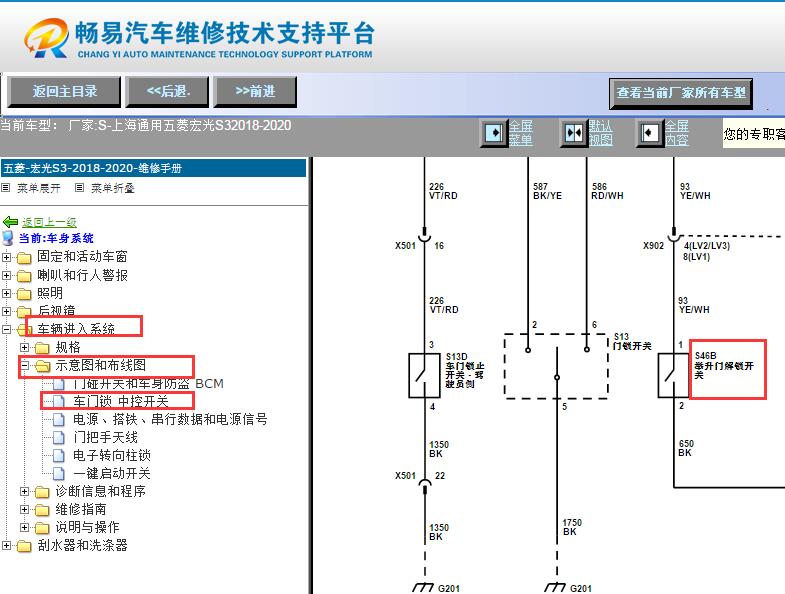
Task: Click the 全屏菜单 icon
Action: pos(495,133)
